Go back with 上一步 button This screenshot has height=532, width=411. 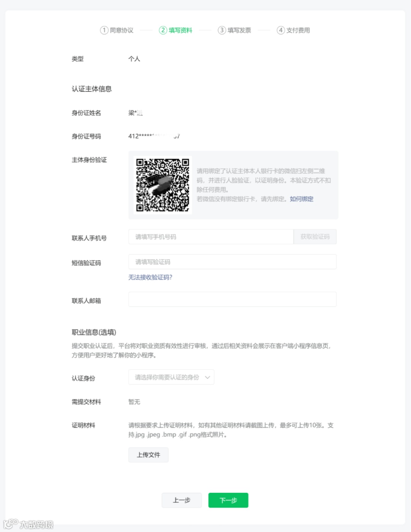tap(182, 500)
